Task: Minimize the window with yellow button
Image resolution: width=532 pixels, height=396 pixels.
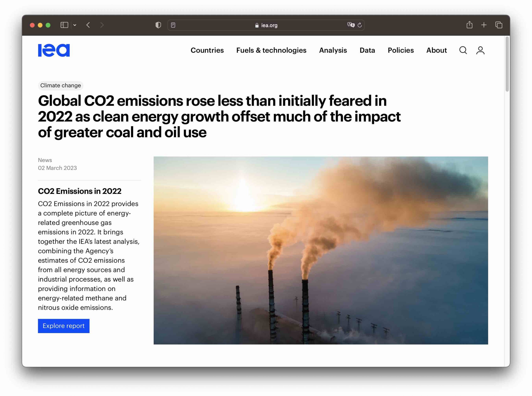Action: point(40,25)
